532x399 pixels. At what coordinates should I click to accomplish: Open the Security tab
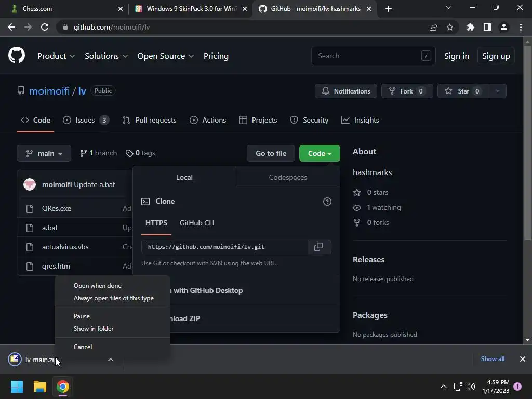309,120
